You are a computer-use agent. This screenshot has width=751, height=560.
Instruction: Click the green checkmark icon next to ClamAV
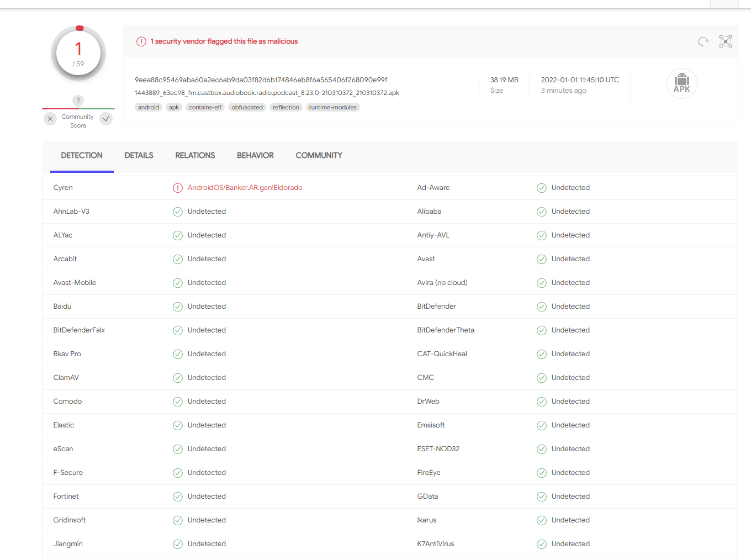(177, 378)
